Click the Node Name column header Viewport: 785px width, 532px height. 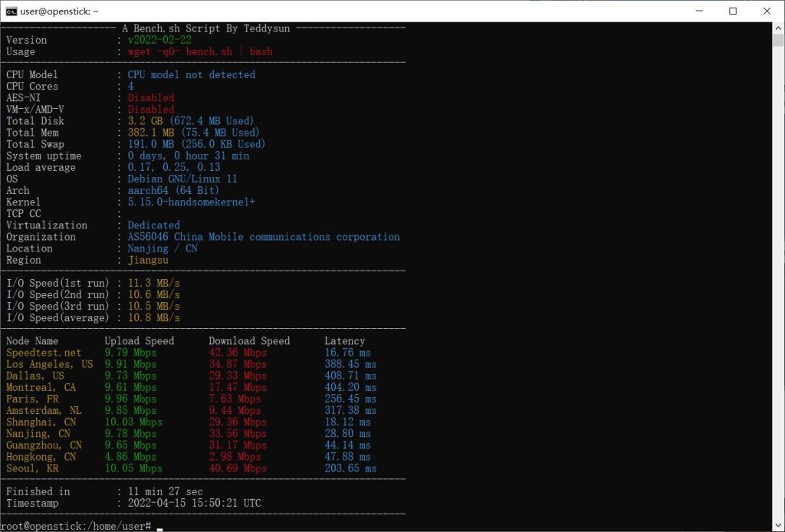tap(32, 341)
